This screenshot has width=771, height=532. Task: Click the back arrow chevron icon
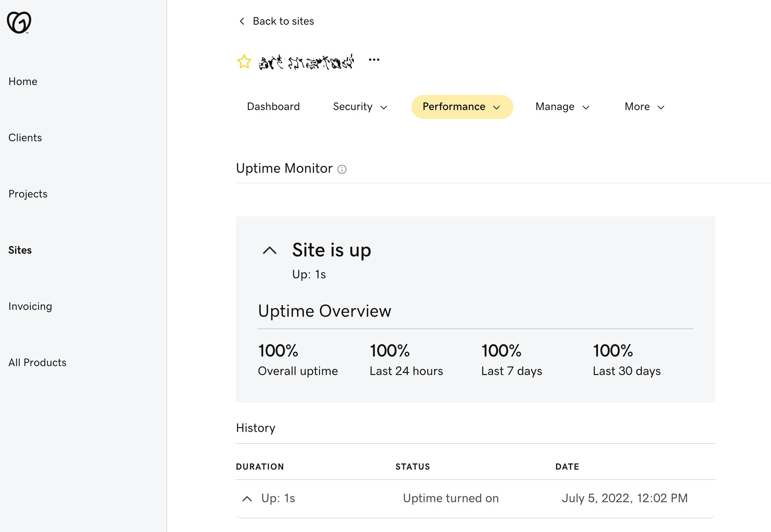(x=242, y=21)
